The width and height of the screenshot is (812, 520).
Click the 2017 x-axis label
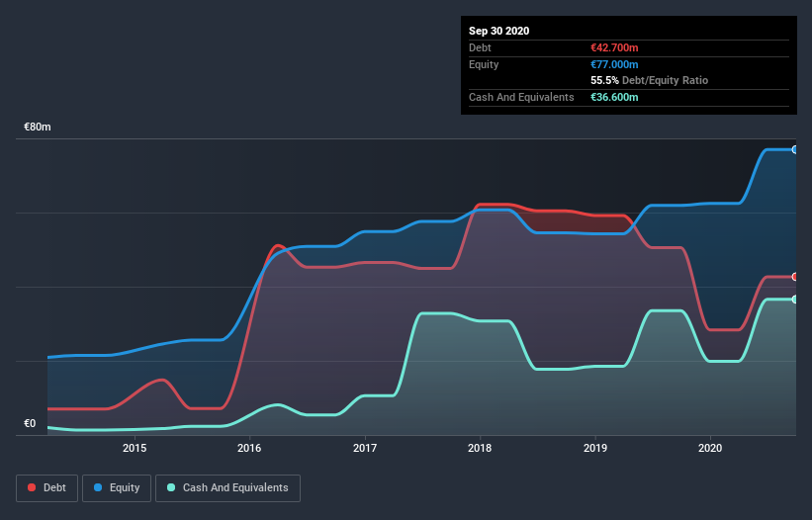pos(365,448)
